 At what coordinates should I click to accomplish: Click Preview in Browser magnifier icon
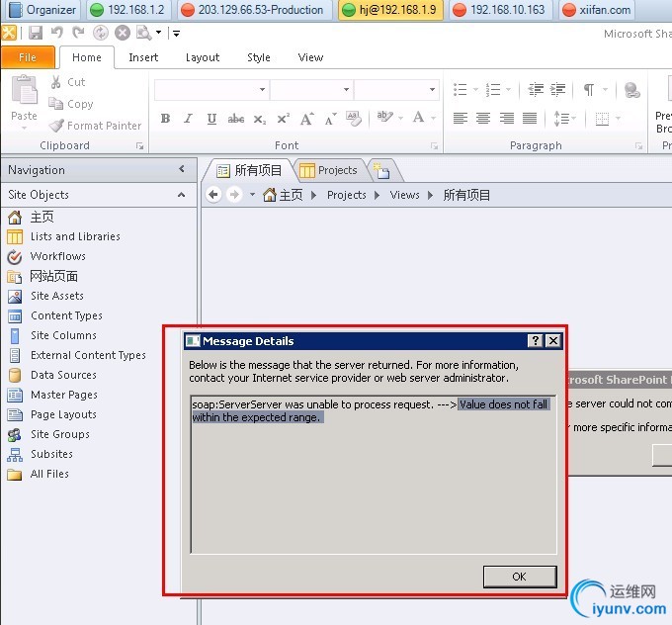(143, 33)
